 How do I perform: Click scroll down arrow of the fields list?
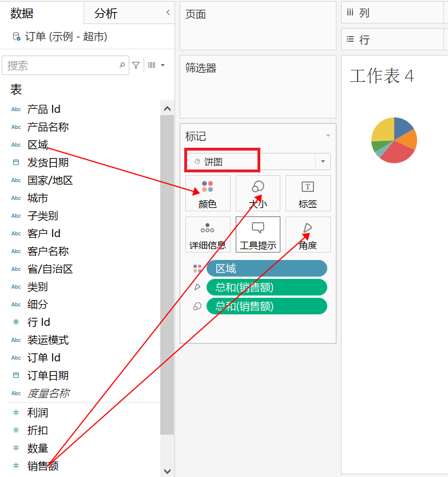[x=167, y=471]
